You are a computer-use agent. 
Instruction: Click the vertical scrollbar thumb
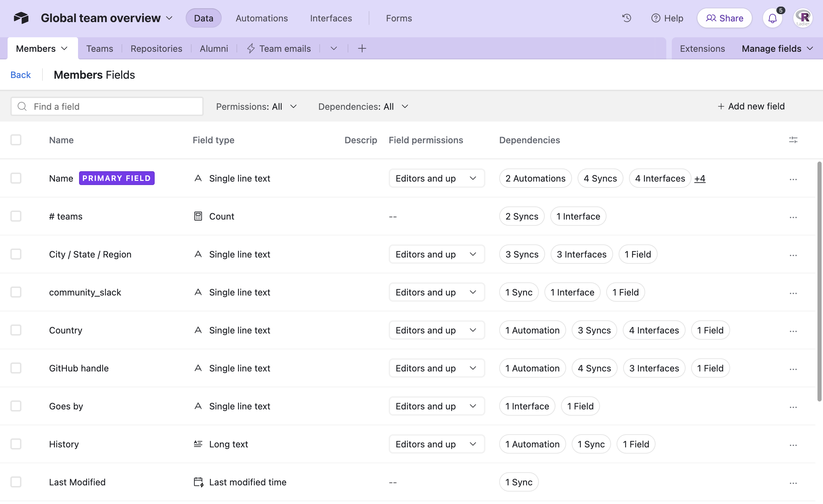(819, 281)
